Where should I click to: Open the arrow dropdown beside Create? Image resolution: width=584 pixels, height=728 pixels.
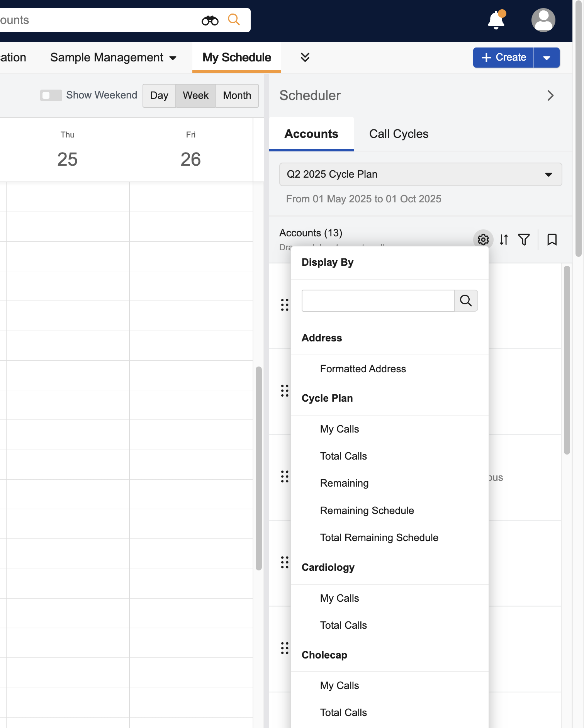(547, 58)
